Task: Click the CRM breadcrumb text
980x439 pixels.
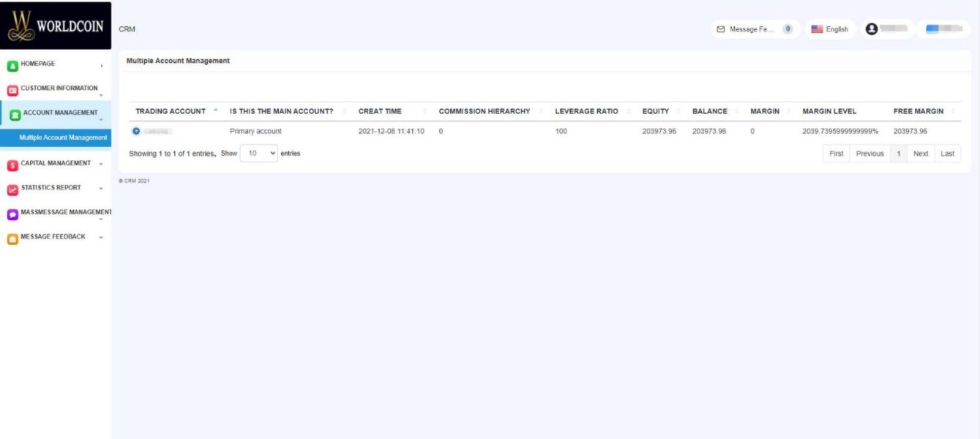Action: (127, 29)
